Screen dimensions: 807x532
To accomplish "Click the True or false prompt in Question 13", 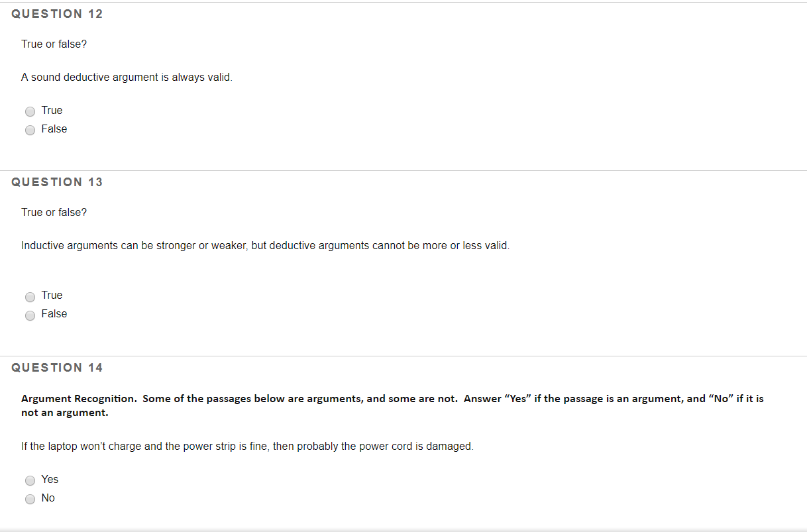I will [54, 212].
